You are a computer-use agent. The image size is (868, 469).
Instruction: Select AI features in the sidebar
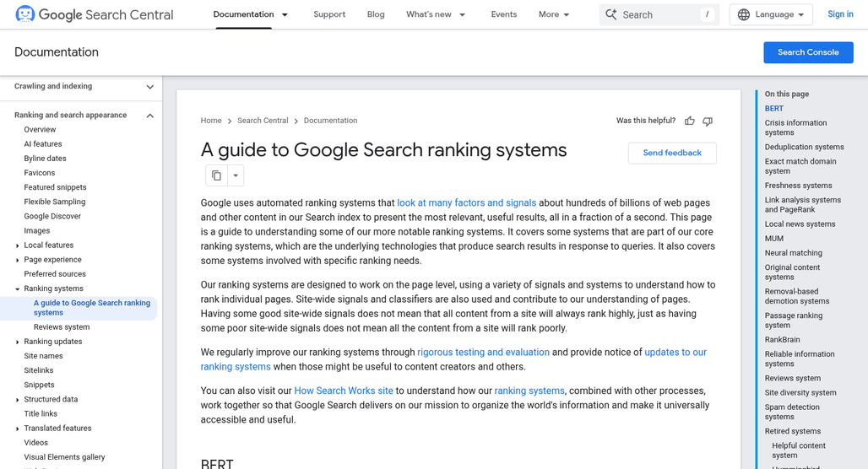[43, 143]
